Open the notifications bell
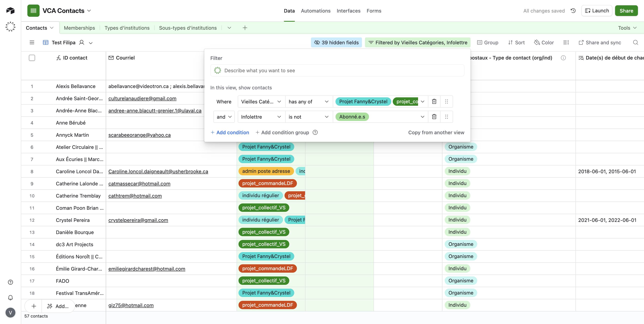This screenshot has width=644, height=324. coord(10,298)
